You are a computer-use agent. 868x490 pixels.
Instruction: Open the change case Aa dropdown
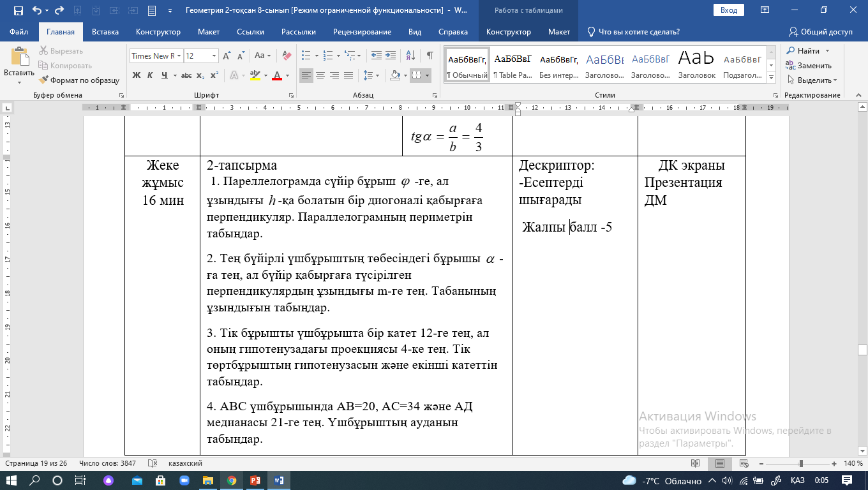tap(263, 56)
